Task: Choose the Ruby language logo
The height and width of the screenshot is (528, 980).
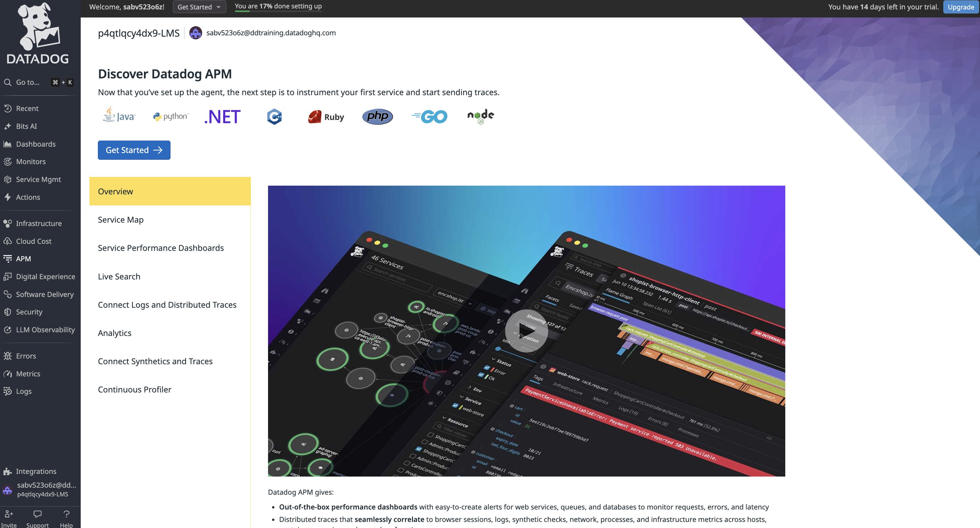Action: pos(326,117)
